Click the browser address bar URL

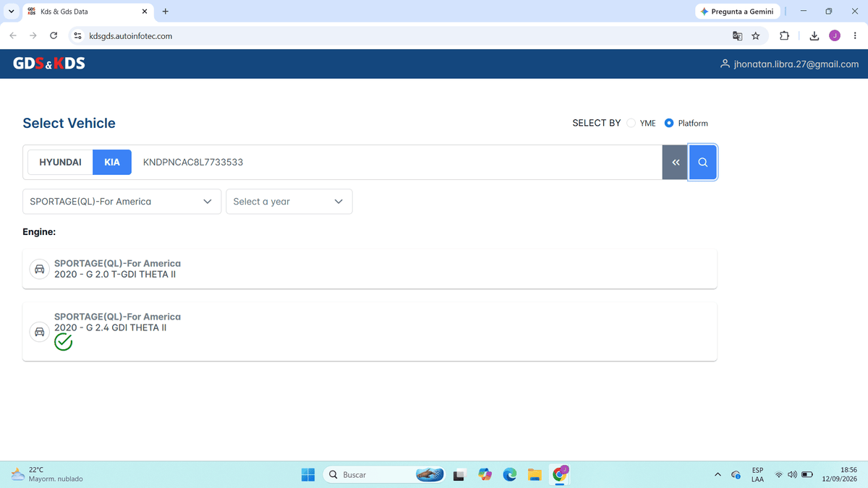coord(130,35)
